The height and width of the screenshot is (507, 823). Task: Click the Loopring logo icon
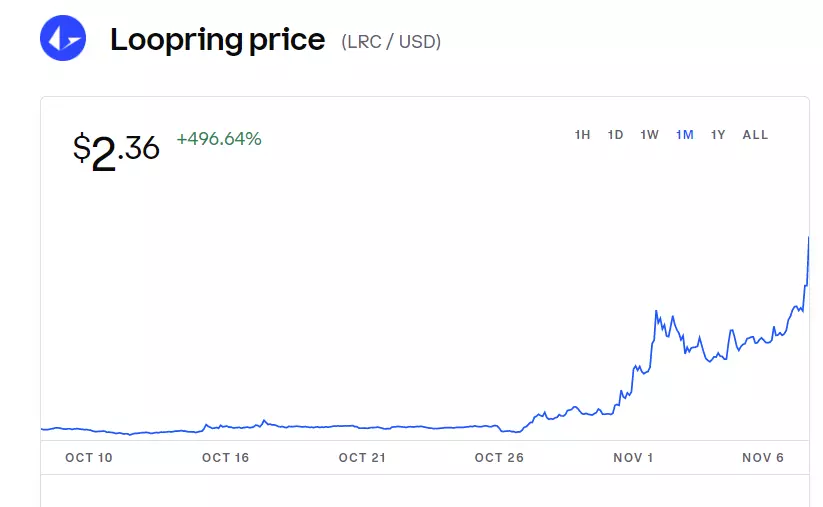(63, 39)
